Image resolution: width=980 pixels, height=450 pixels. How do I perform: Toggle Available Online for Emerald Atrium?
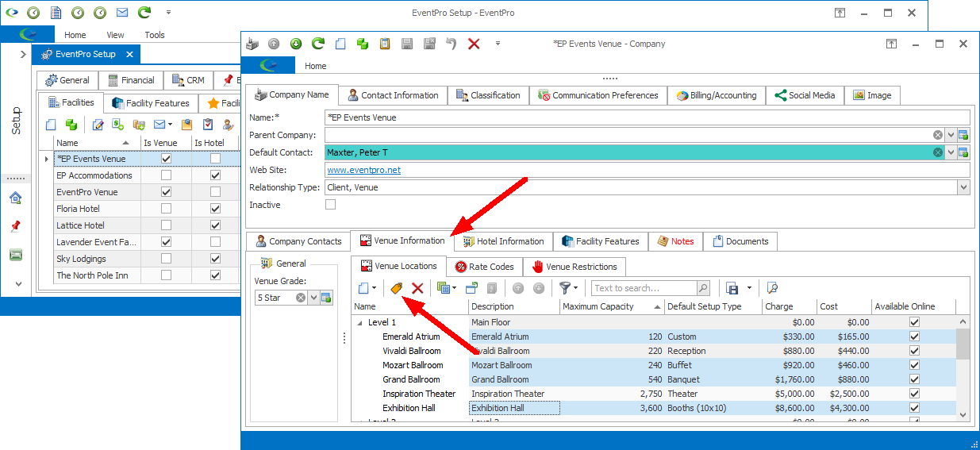point(914,337)
